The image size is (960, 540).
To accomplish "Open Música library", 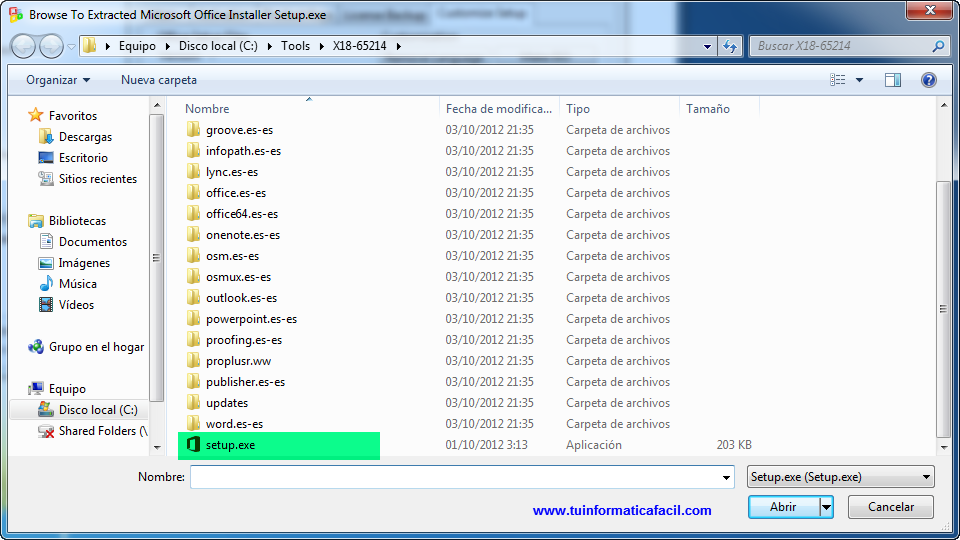I will pos(78,283).
